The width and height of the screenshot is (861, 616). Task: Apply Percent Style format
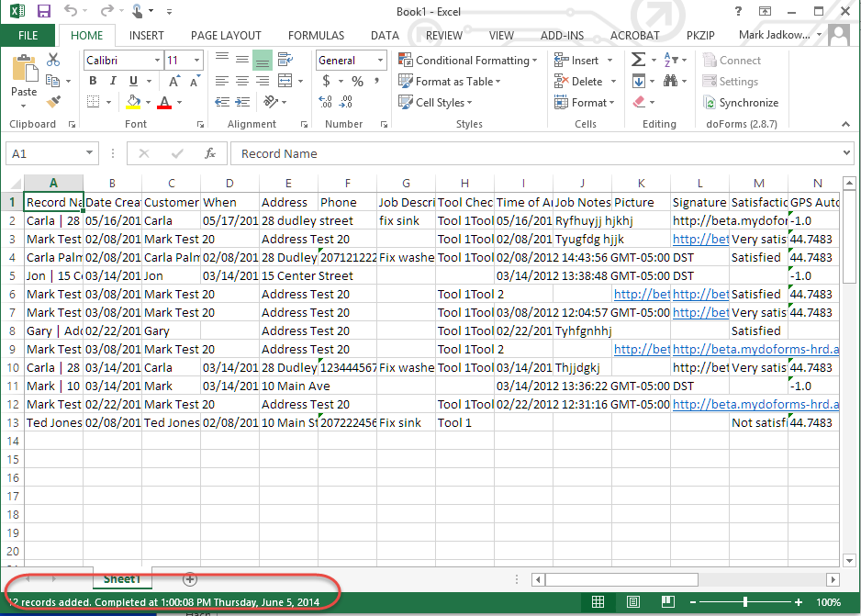point(357,82)
